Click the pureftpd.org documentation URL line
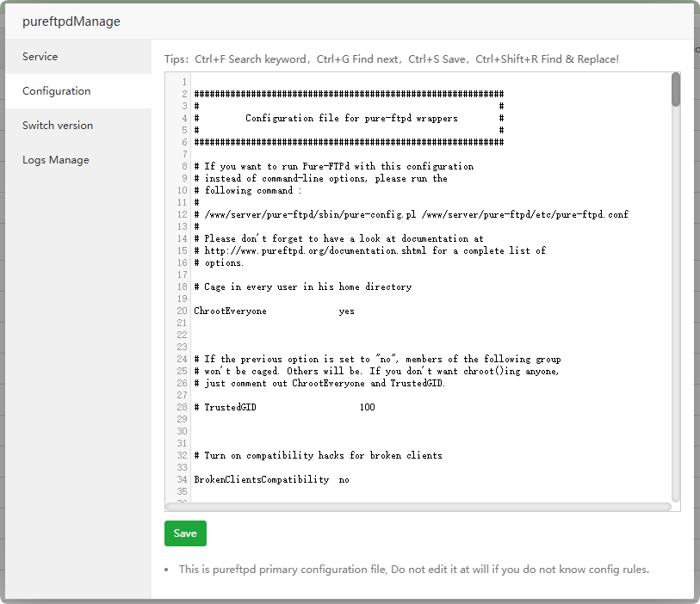 [370, 251]
